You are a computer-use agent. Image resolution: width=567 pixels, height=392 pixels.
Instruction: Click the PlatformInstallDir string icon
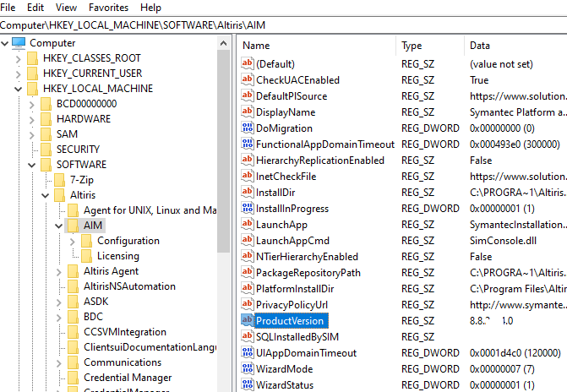248,288
